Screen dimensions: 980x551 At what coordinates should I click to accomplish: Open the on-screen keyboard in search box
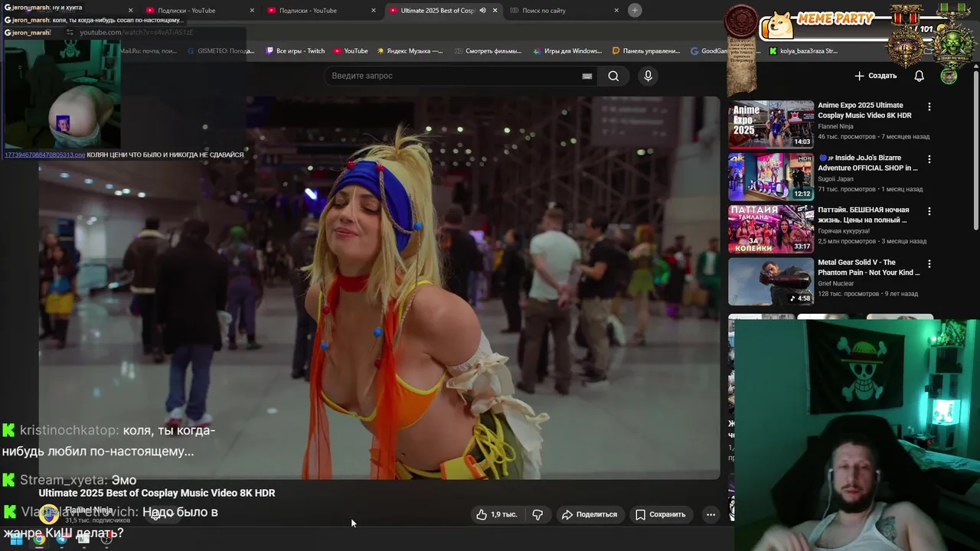586,76
